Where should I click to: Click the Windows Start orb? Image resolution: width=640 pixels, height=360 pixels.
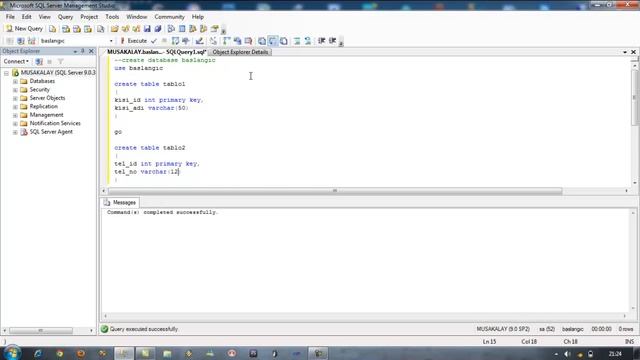pos(12,353)
